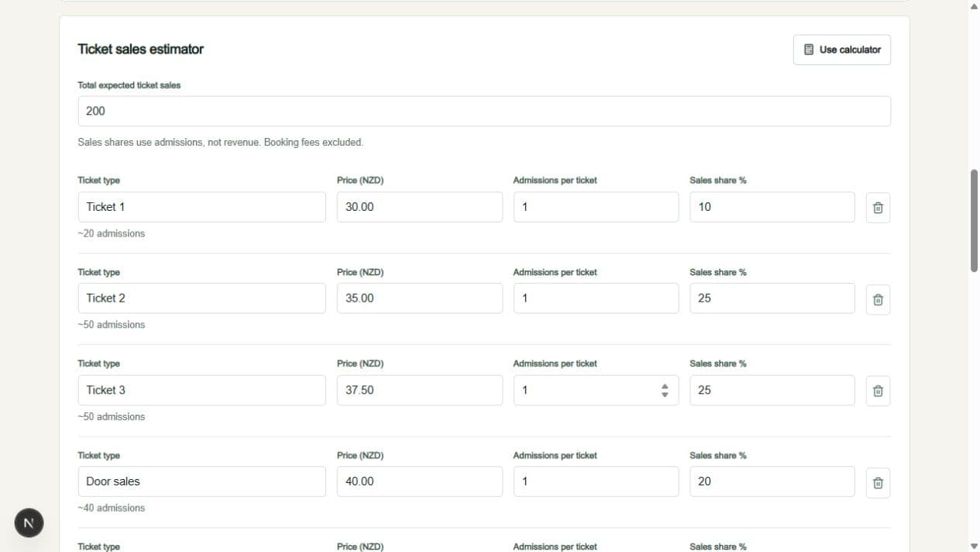The height and width of the screenshot is (552, 980).
Task: Click the 'Sales shares use admissions' note
Action: (x=220, y=143)
